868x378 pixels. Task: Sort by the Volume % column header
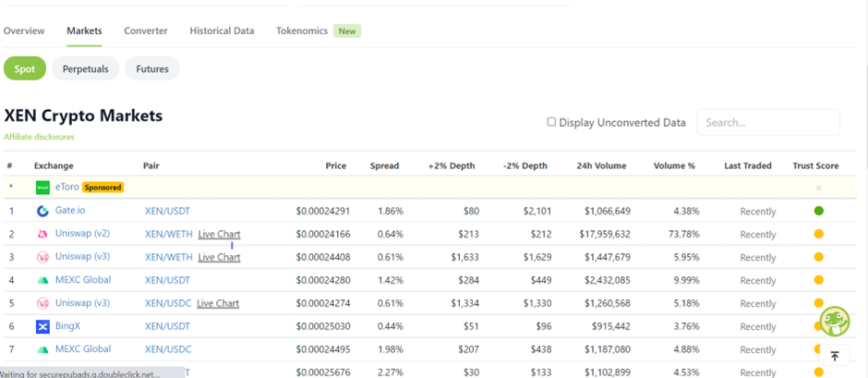pos(674,165)
